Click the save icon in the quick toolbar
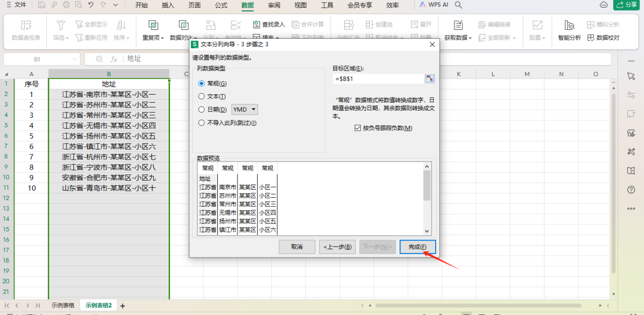Screen dimensions: 644x315 pyautogui.click(x=41, y=5)
